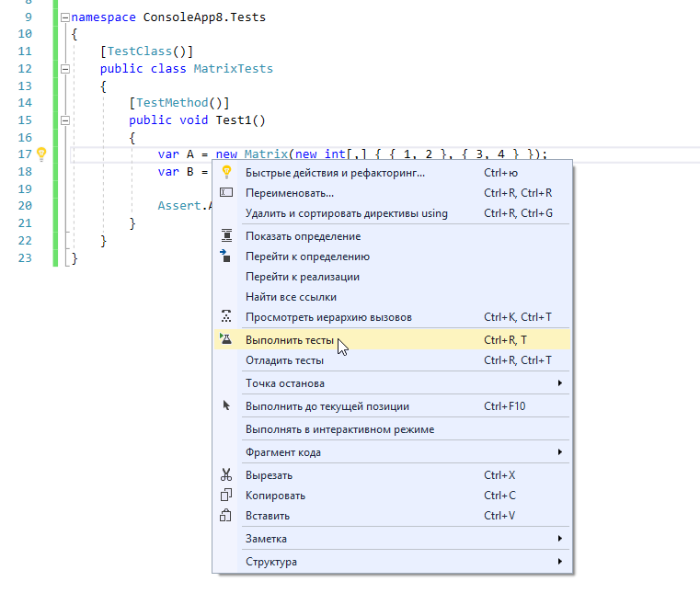The image size is (700, 593).
Task: Collapse the Test1 method block
Action: 65,120
